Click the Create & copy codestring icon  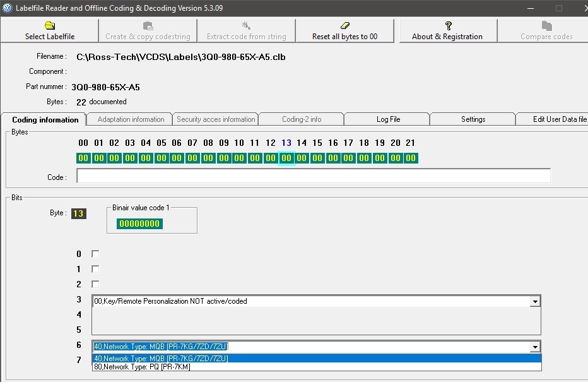point(148,25)
